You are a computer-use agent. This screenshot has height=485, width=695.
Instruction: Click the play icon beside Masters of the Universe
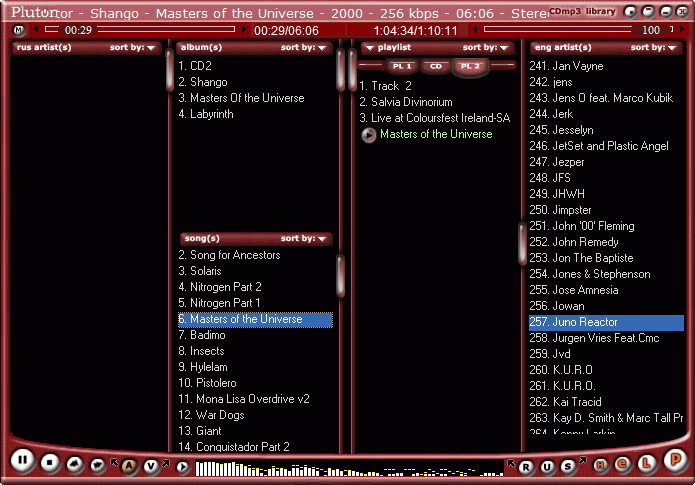click(x=369, y=135)
